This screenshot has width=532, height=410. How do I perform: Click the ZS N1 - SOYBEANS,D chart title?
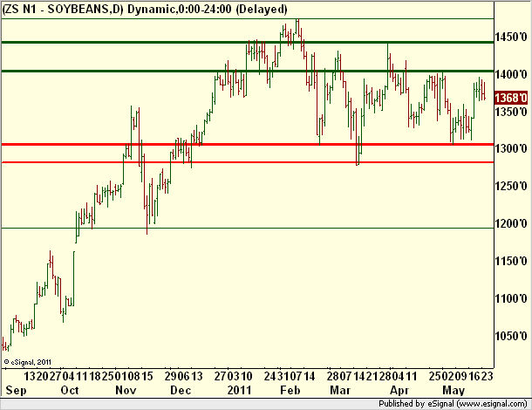[x=63, y=10]
